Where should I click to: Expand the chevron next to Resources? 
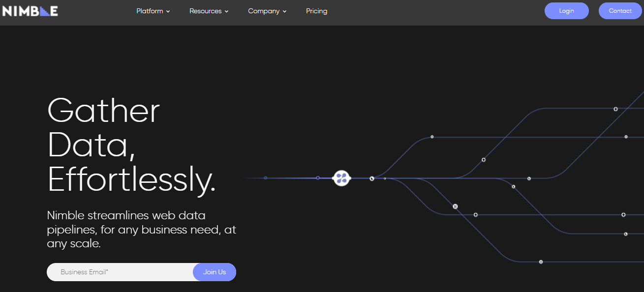(227, 11)
